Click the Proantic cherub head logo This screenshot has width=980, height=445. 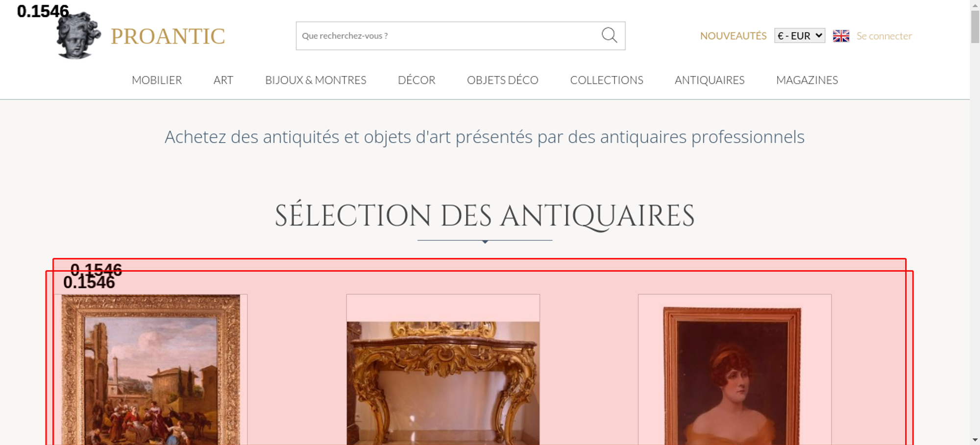tap(78, 35)
